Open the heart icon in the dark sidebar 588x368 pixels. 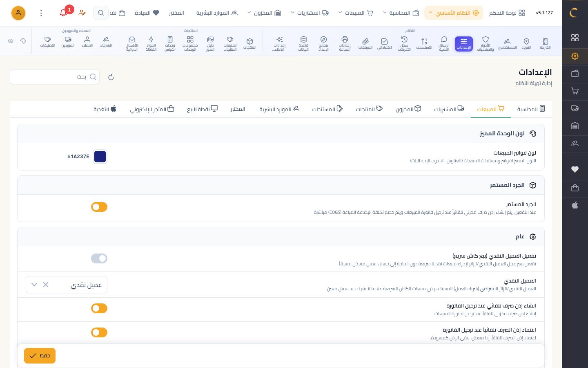[x=575, y=169]
